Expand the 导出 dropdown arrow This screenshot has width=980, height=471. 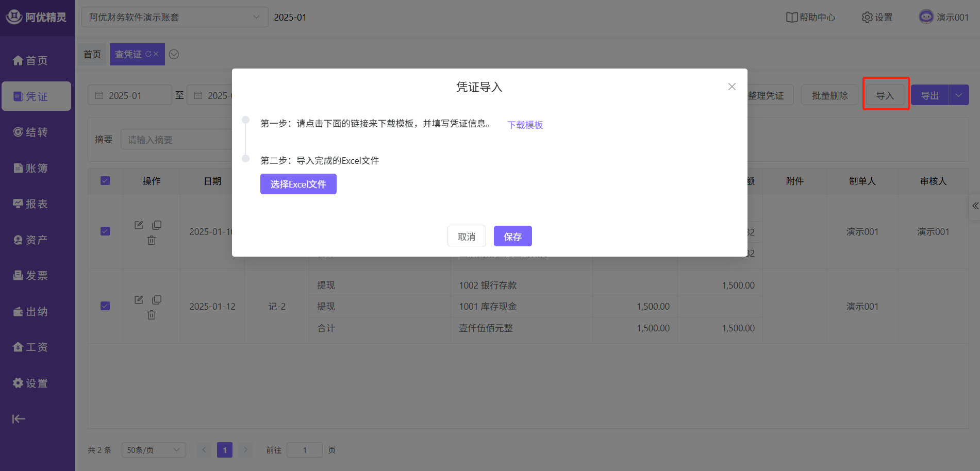pos(958,95)
